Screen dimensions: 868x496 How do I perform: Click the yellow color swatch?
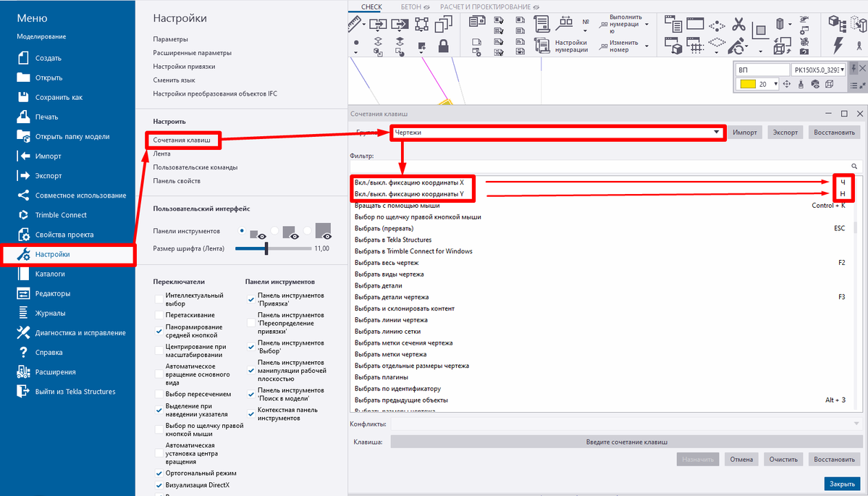pos(748,84)
